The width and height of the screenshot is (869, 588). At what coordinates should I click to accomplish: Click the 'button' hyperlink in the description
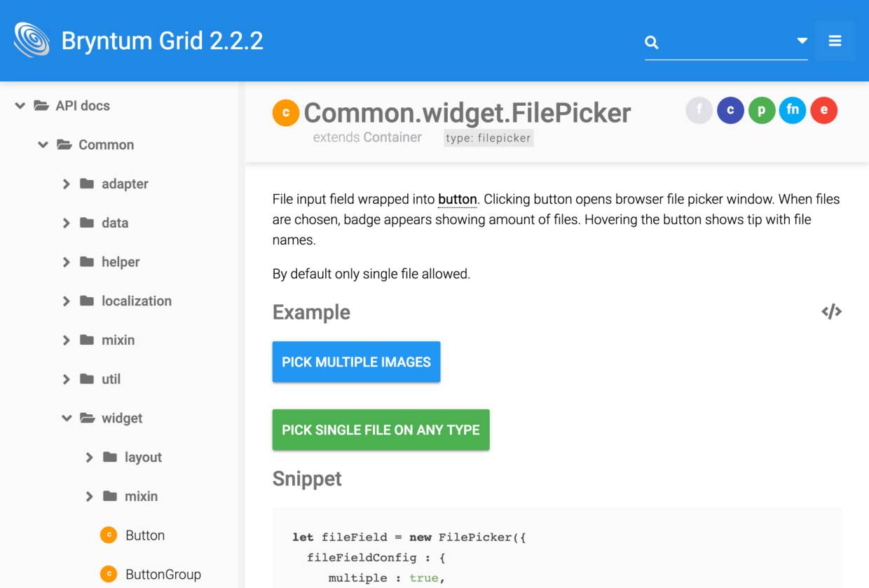pos(457,199)
